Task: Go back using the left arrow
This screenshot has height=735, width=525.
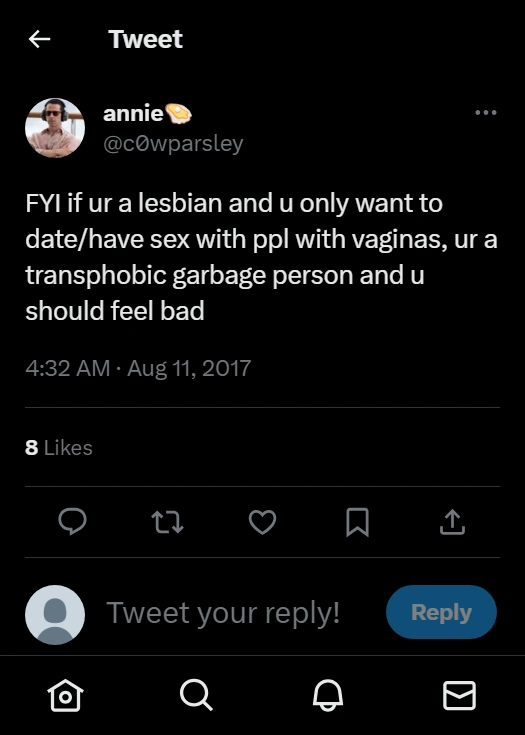Action: click(x=39, y=39)
